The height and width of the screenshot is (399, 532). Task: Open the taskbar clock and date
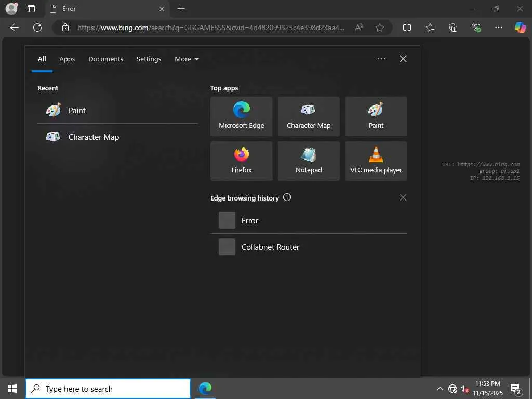point(488,389)
